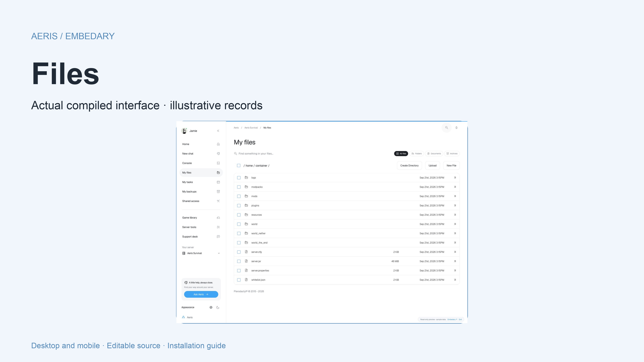Open the row menu for server.cfg
This screenshot has height=362, width=644.
pyautogui.click(x=455, y=252)
